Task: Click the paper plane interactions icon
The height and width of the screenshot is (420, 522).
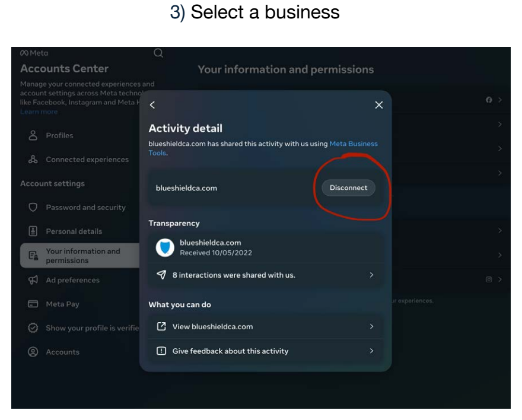Action: [161, 275]
